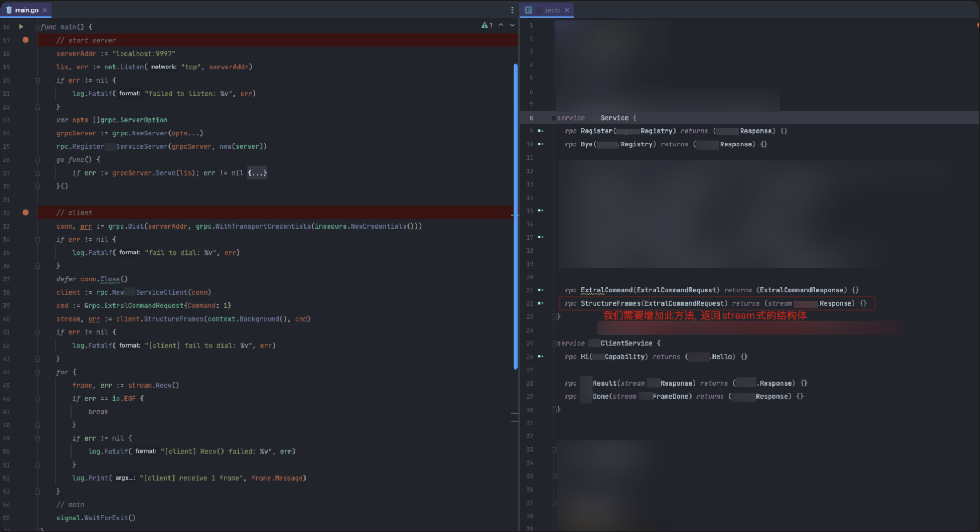Click 'stream.Recv()' call
Screen dimensions: 980x532
point(154,386)
